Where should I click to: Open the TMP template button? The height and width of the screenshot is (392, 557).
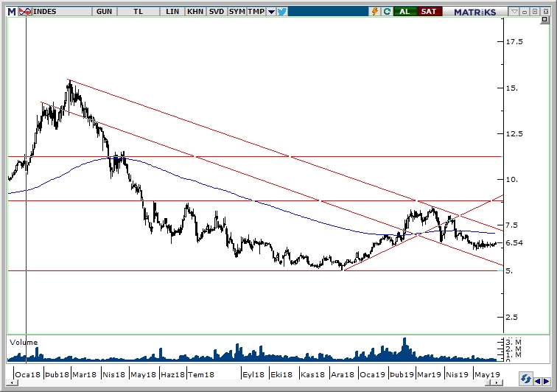[256, 11]
